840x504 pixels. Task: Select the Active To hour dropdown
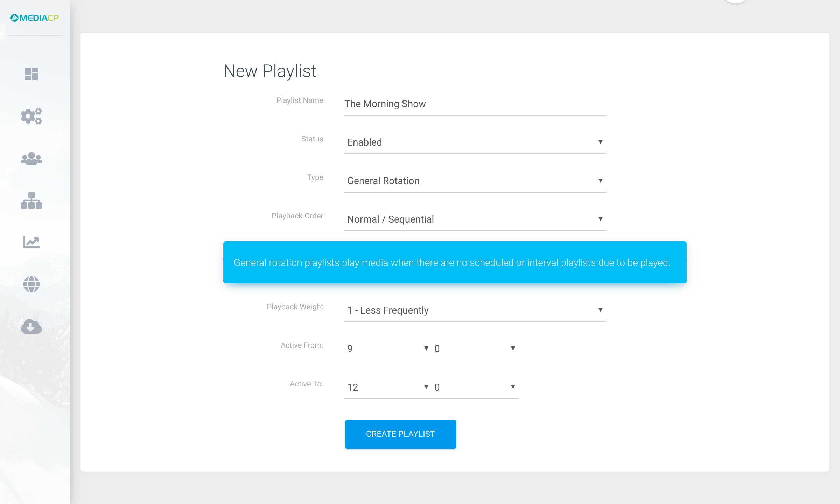388,387
